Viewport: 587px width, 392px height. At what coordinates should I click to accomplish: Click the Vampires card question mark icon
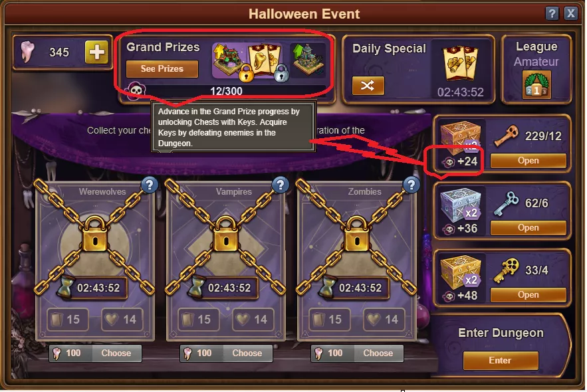tap(281, 185)
